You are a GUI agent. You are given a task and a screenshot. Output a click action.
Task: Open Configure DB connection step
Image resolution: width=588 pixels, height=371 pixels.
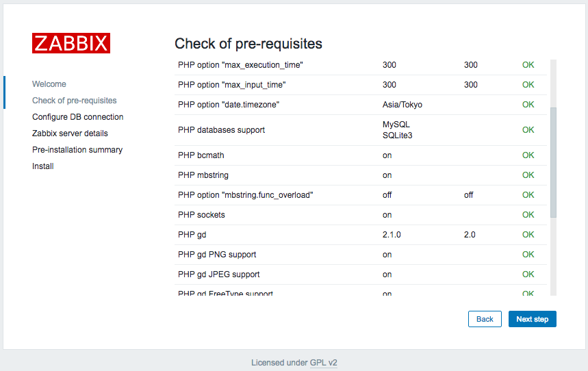[x=77, y=117]
